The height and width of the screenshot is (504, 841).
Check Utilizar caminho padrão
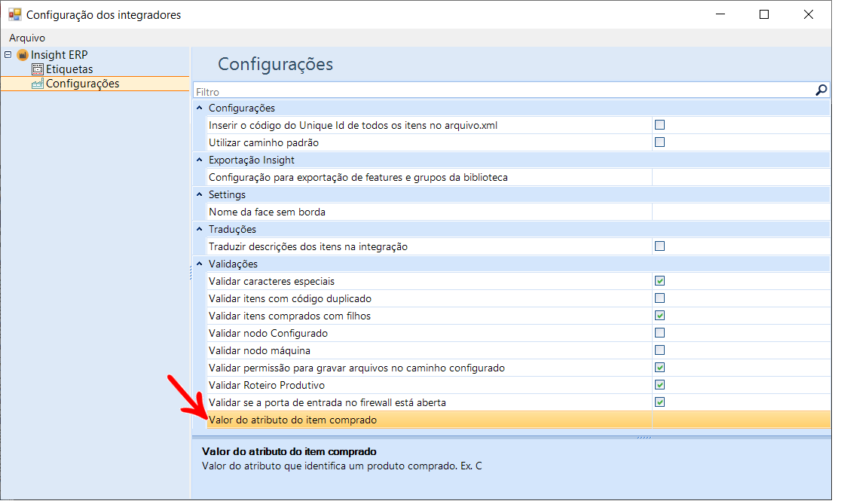tap(659, 142)
